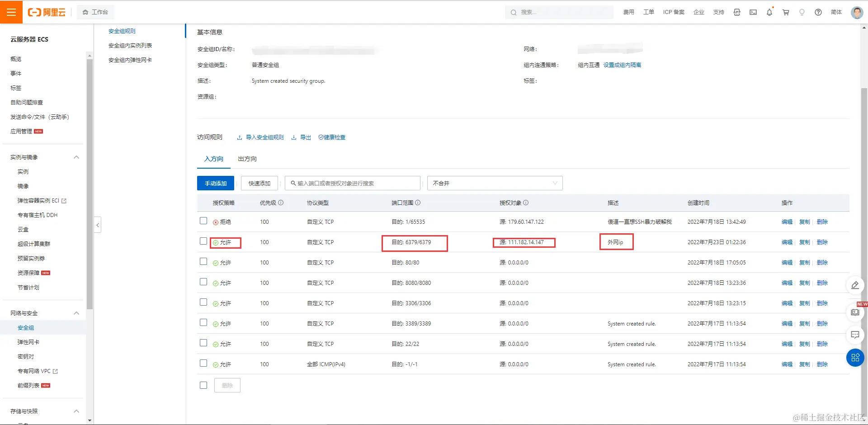Open 安全组 in the sidebar

[x=26, y=328]
